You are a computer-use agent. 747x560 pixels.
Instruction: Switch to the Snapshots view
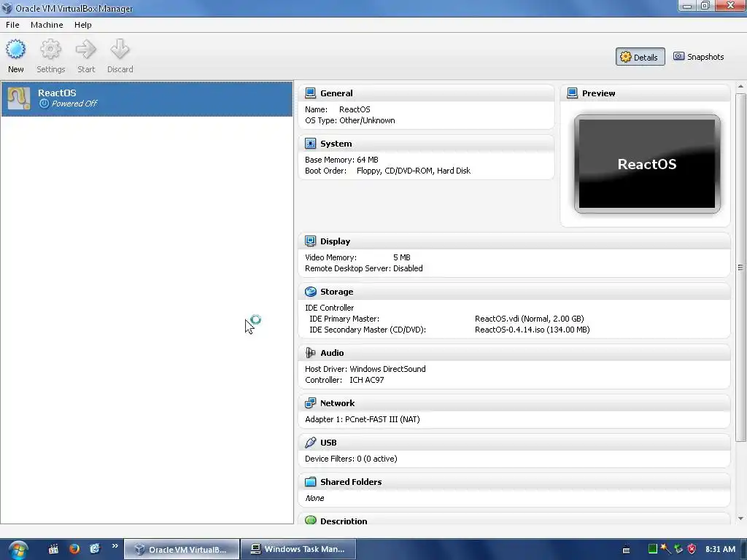pyautogui.click(x=698, y=57)
